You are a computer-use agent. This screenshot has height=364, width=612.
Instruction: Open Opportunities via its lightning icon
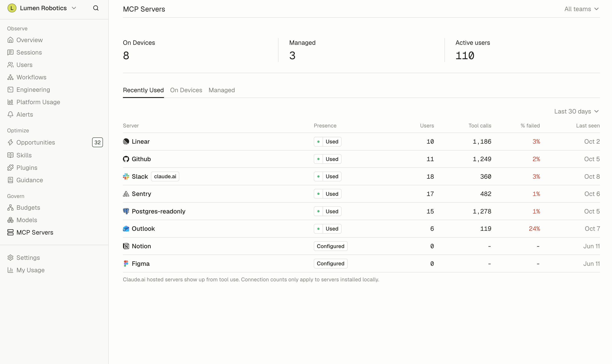(x=10, y=143)
